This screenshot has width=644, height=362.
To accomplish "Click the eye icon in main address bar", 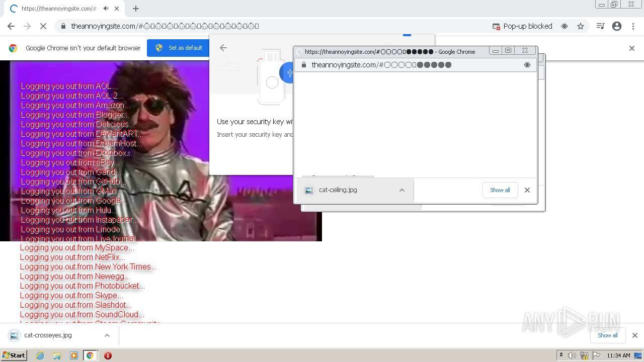I will click(x=565, y=26).
